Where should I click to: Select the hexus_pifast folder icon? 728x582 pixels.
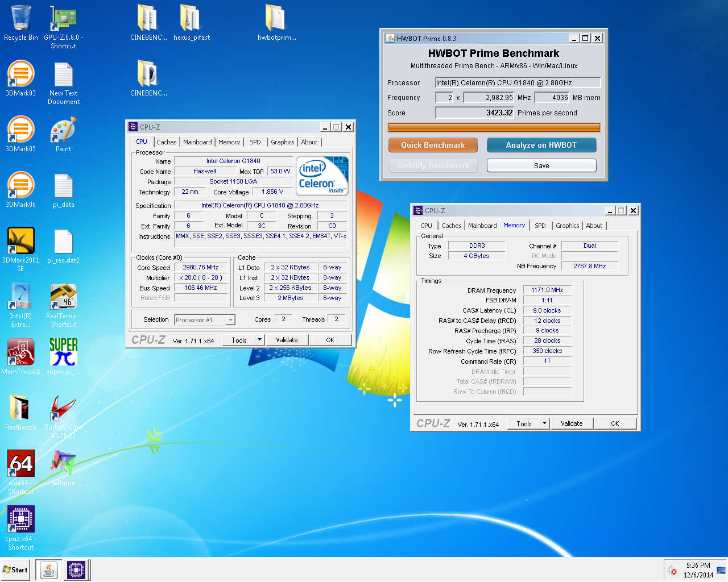point(191,23)
